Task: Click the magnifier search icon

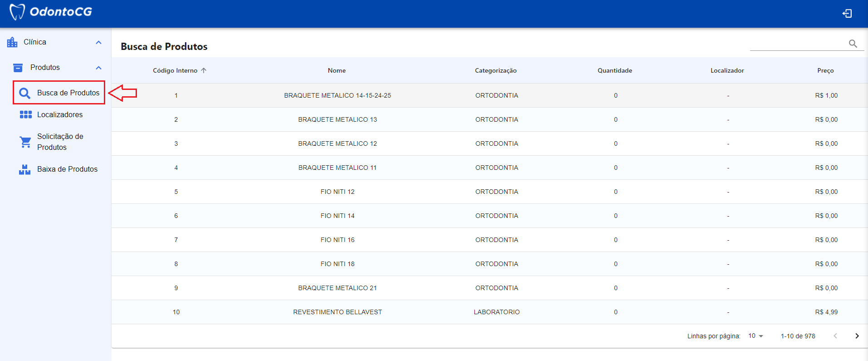Action: click(x=853, y=44)
